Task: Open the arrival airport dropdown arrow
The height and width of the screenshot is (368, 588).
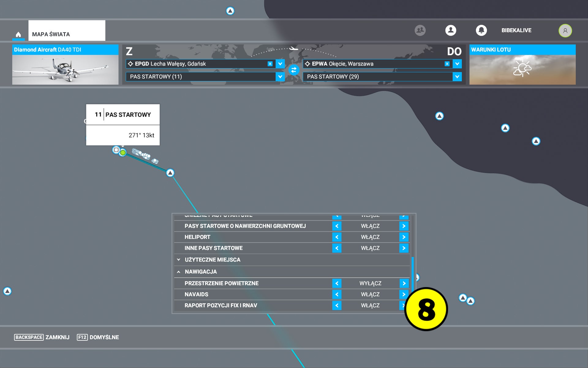Action: click(x=457, y=64)
